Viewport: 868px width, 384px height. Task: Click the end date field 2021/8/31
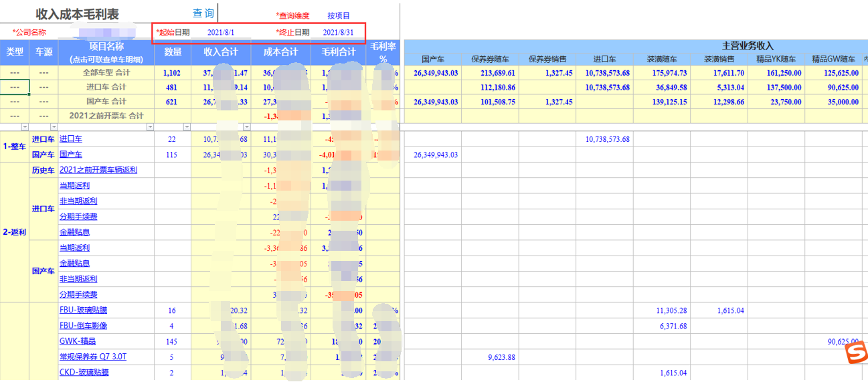pyautogui.click(x=338, y=32)
